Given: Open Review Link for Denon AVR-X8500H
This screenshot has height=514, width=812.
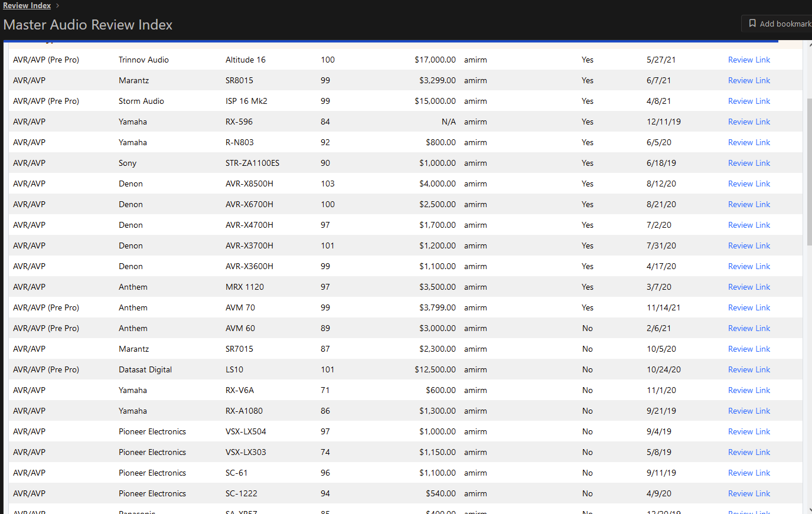Looking at the screenshot, I should [x=749, y=184].
